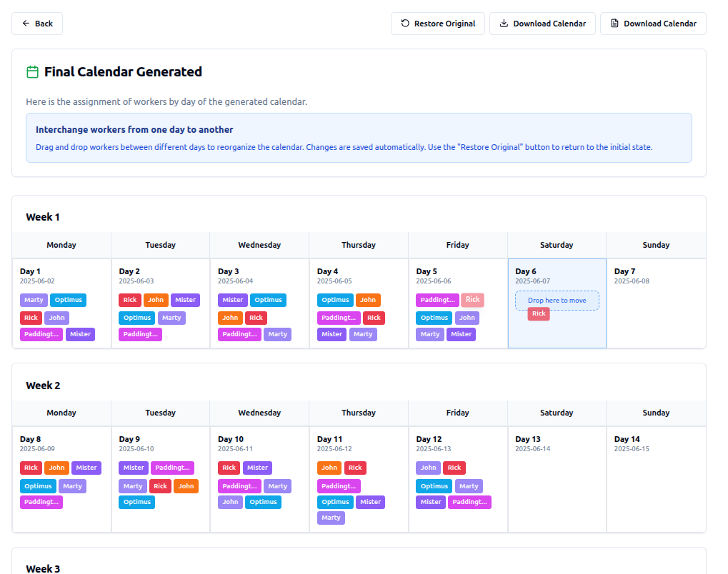Select the Marty chip on Day 1
This screenshot has width=728, height=574.
(x=34, y=300)
